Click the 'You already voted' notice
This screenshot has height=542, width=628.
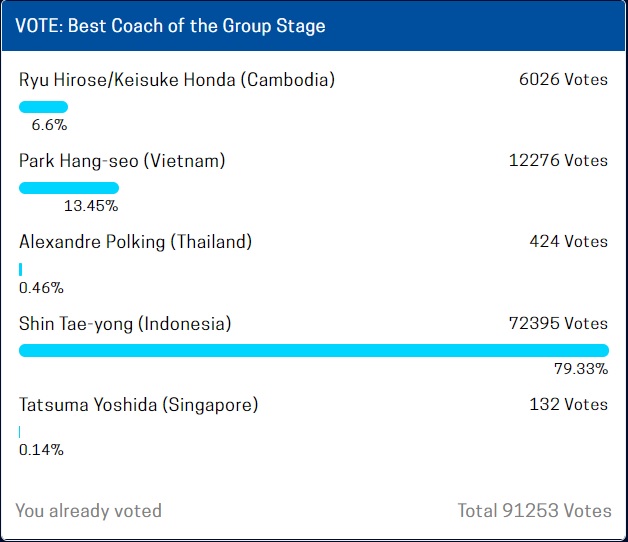(89, 511)
